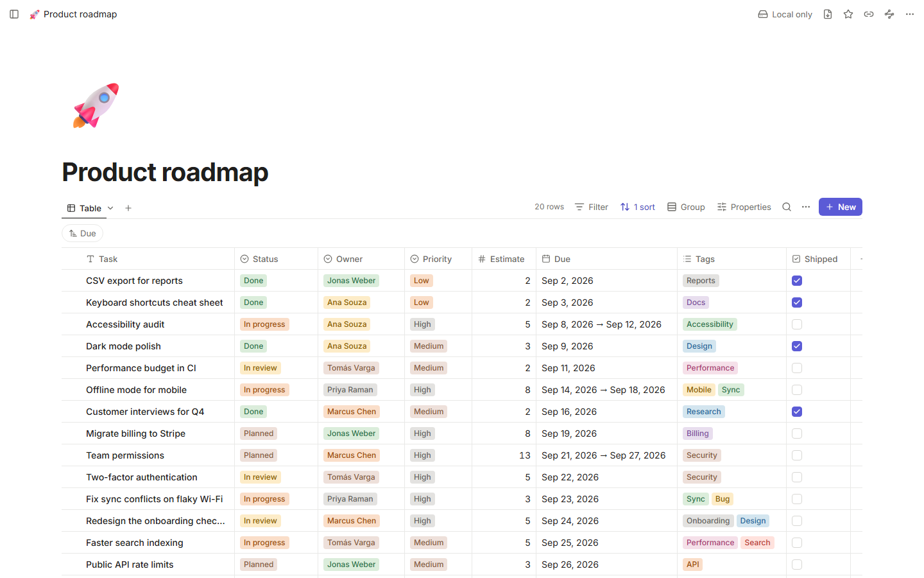The image size is (924, 578).
Task: Create a New row
Action: click(x=841, y=207)
